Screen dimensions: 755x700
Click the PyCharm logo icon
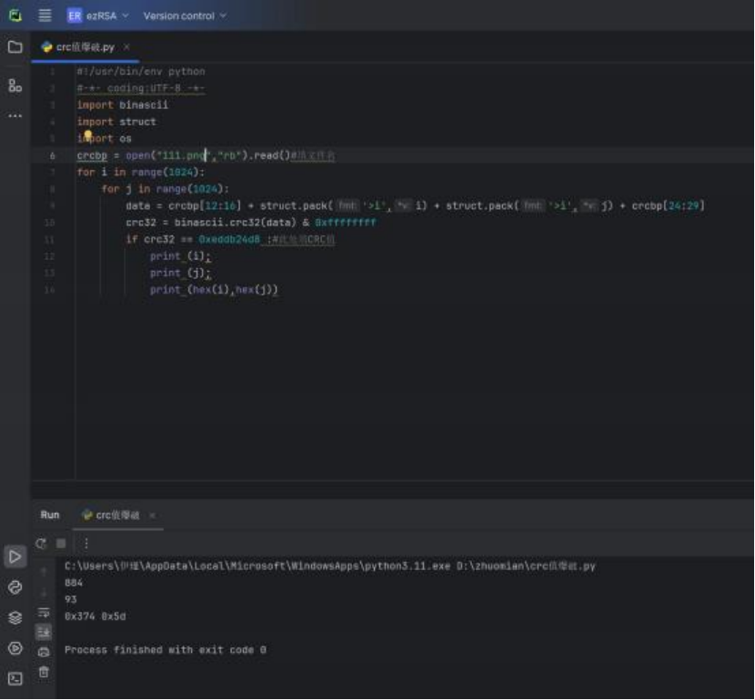[15, 15]
